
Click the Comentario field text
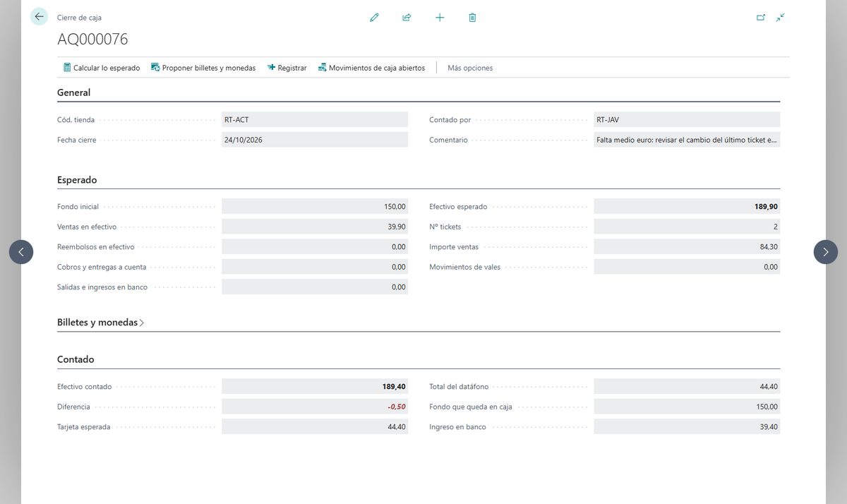click(687, 140)
